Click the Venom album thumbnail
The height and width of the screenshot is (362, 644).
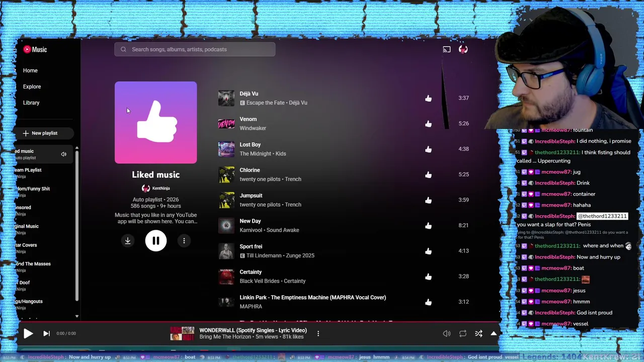coord(226,124)
